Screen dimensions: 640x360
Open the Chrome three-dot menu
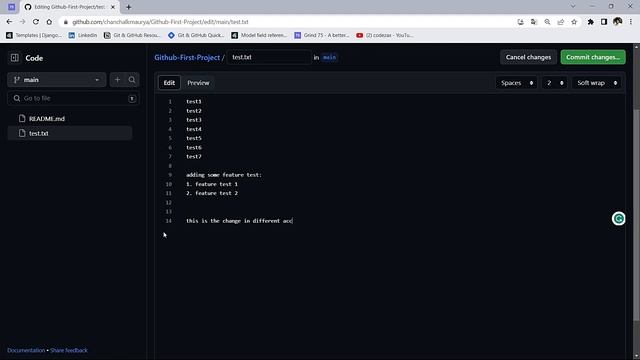tap(631, 22)
